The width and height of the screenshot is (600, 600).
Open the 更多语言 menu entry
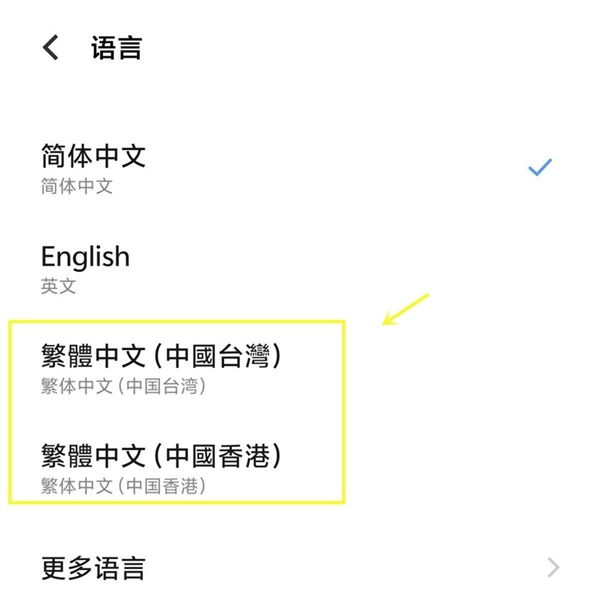300,568
